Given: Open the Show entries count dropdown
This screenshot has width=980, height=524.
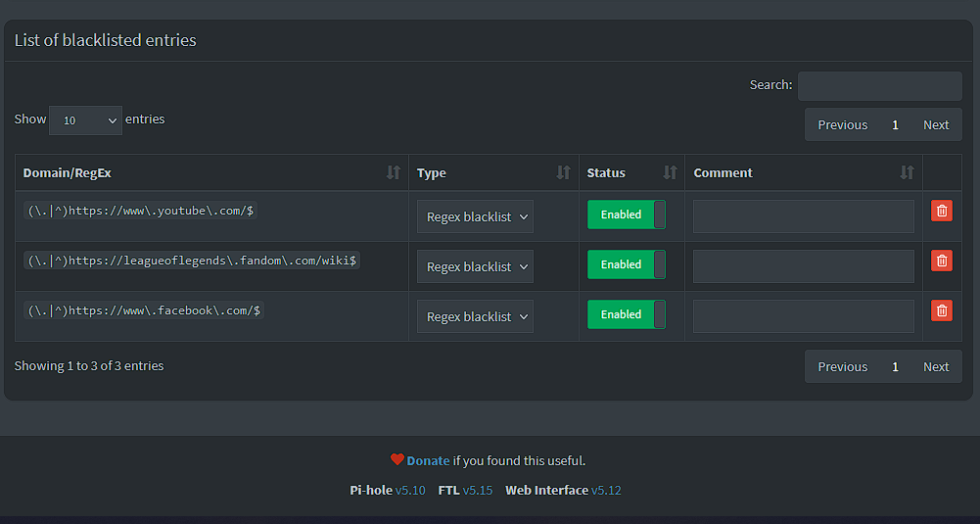Looking at the screenshot, I should point(85,120).
